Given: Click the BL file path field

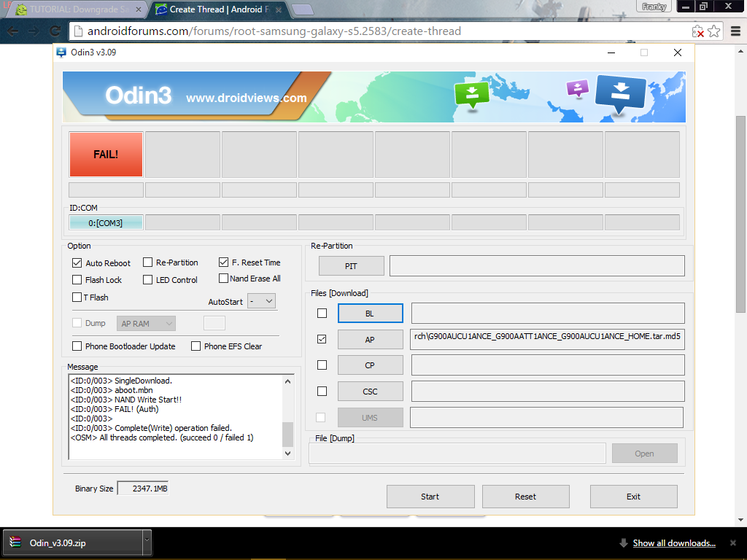Looking at the screenshot, I should 548,313.
